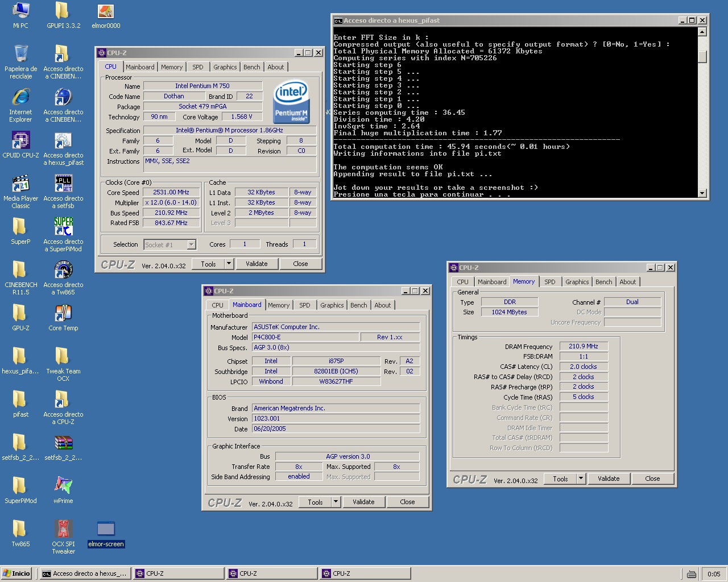Click the Core Speed 2531.00 MHz field
Viewport: 728px width, 582px height.
point(171,192)
